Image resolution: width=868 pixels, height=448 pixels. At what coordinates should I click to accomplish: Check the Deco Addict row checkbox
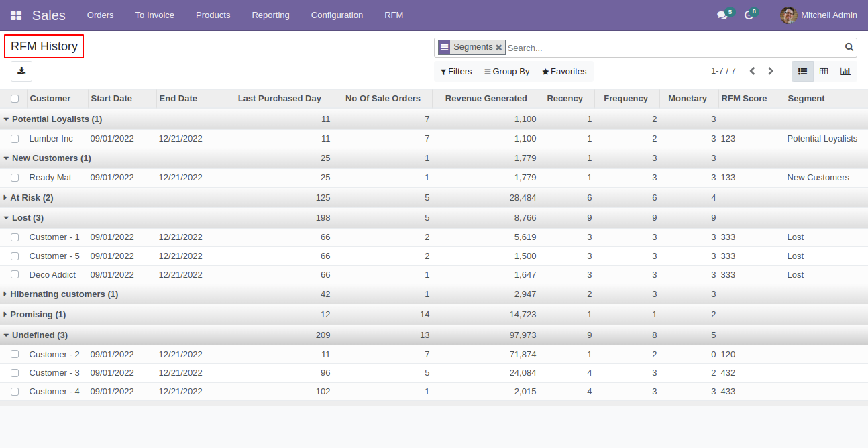click(x=15, y=275)
